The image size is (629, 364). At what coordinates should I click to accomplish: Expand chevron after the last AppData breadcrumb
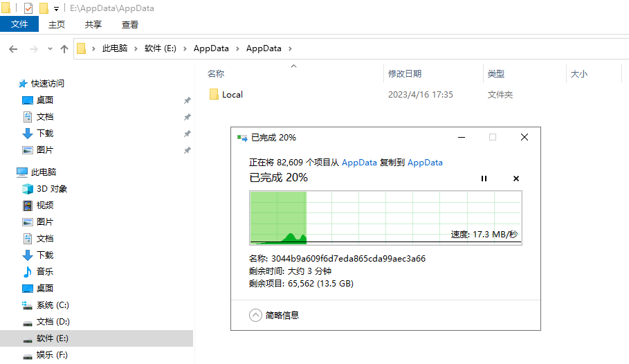[x=290, y=48]
